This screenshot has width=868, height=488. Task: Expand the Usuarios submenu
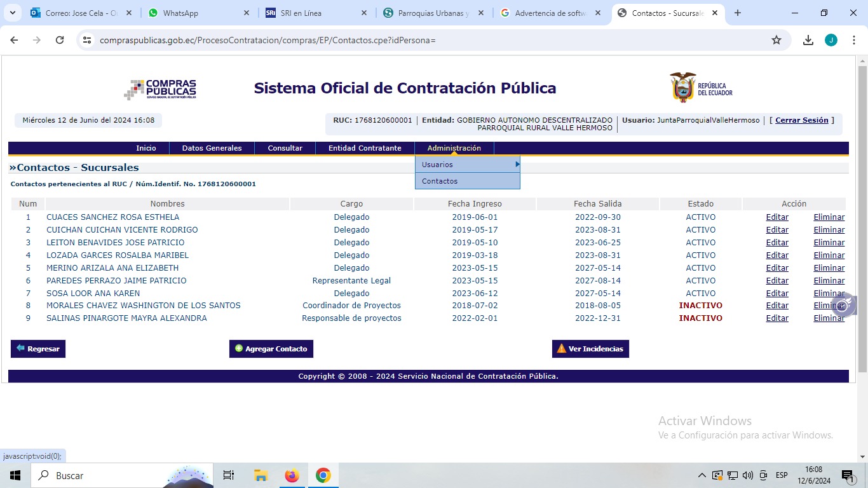(468, 165)
